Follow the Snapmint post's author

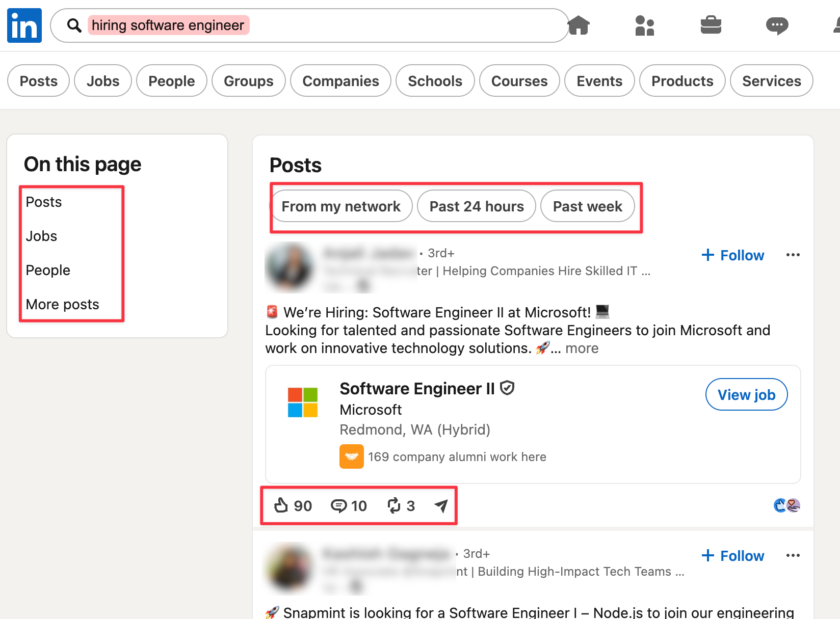tap(733, 555)
